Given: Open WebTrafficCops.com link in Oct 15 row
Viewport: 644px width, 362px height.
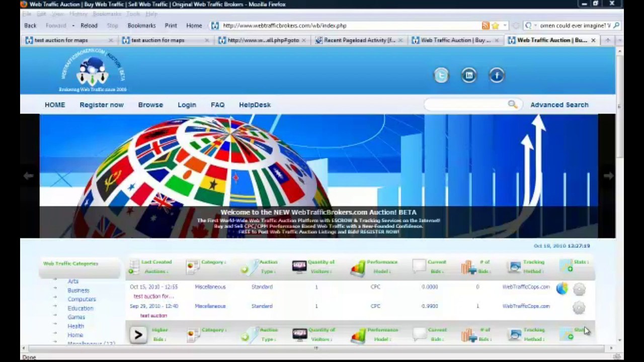Looking at the screenshot, I should coord(526,287).
